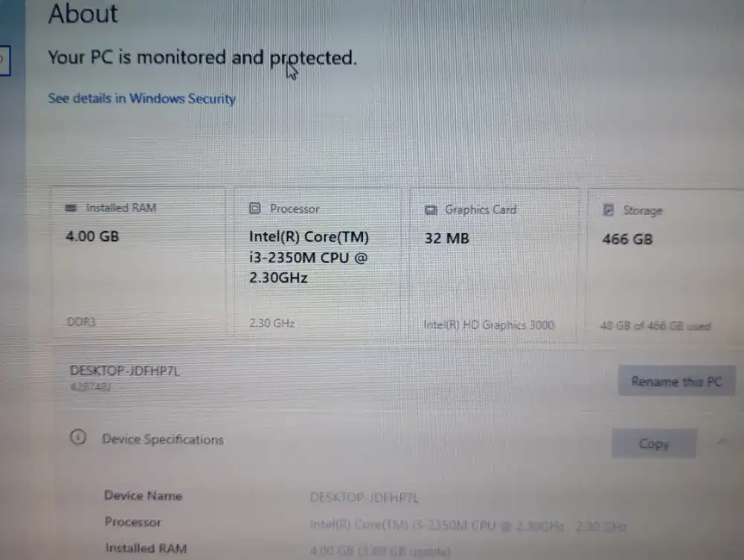Click the DDR3 label on the RAM card
This screenshot has height=560, width=744.
point(80,321)
